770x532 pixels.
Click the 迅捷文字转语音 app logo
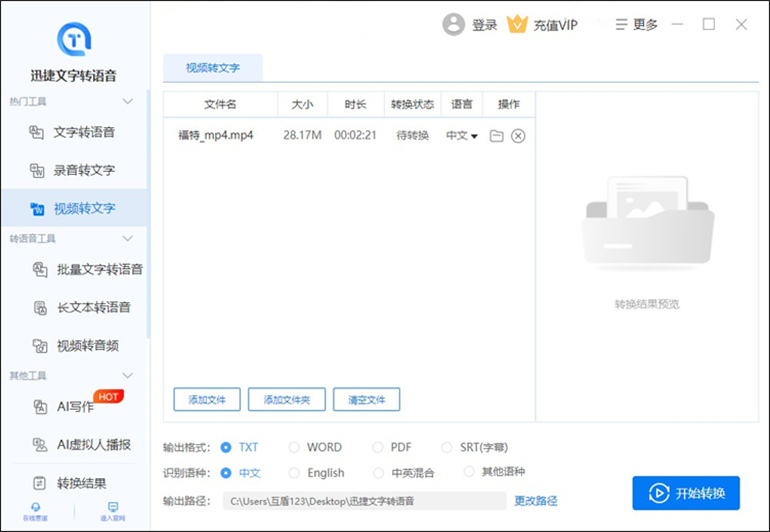click(74, 39)
